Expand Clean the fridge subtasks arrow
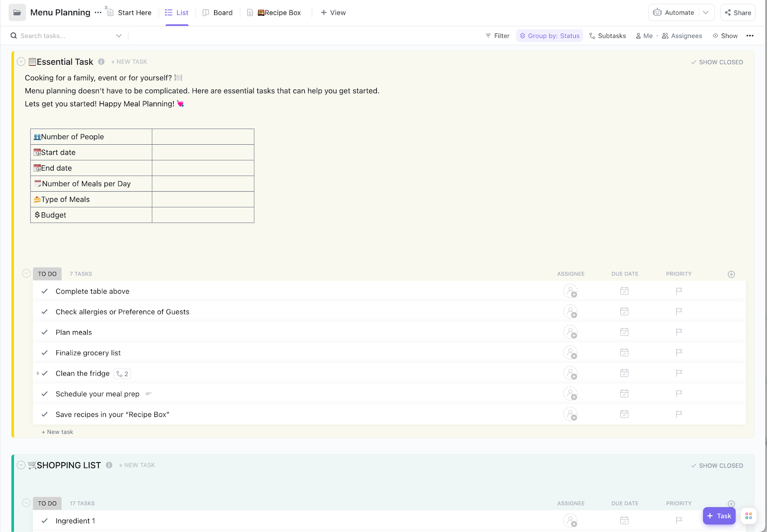Image resolution: width=767 pixels, height=532 pixels. click(x=38, y=373)
